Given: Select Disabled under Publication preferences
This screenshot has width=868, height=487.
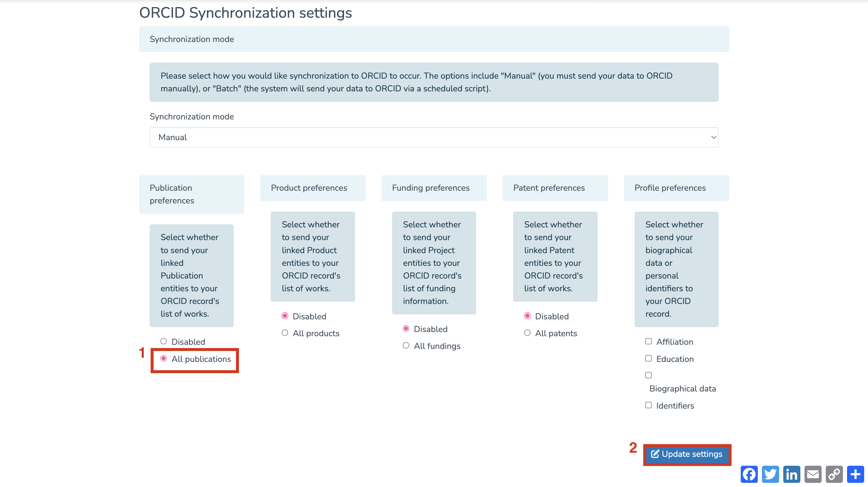Looking at the screenshot, I should 164,341.
